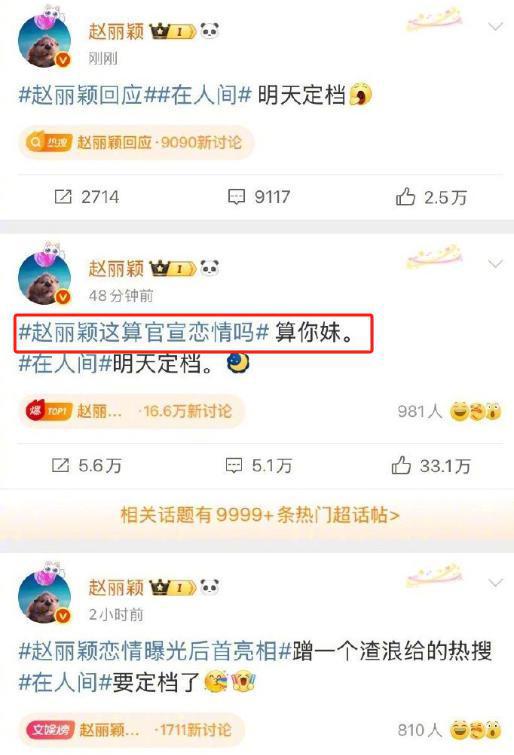The width and height of the screenshot is (514, 755).
Task: Open 赵丽颖 avatar on the first post
Action: (x=44, y=39)
